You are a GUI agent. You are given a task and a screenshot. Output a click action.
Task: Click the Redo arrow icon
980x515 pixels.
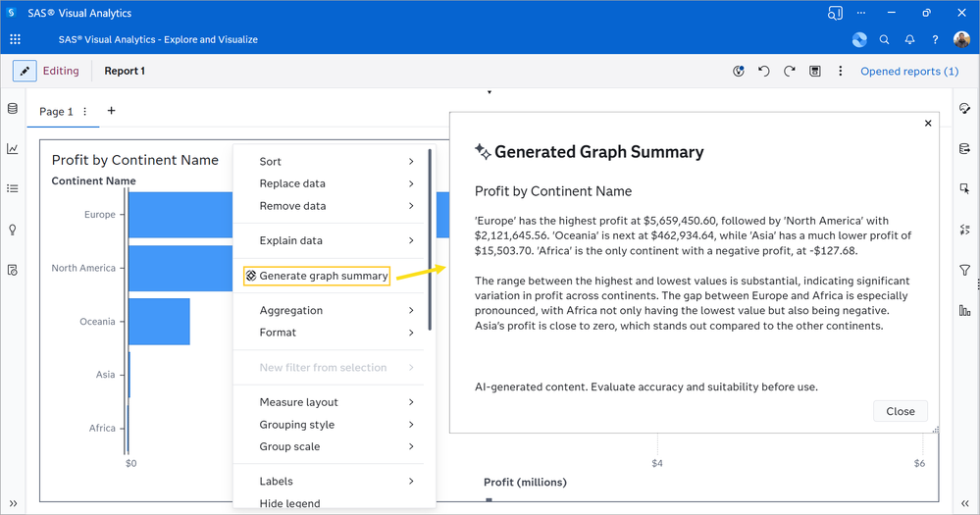tap(790, 72)
